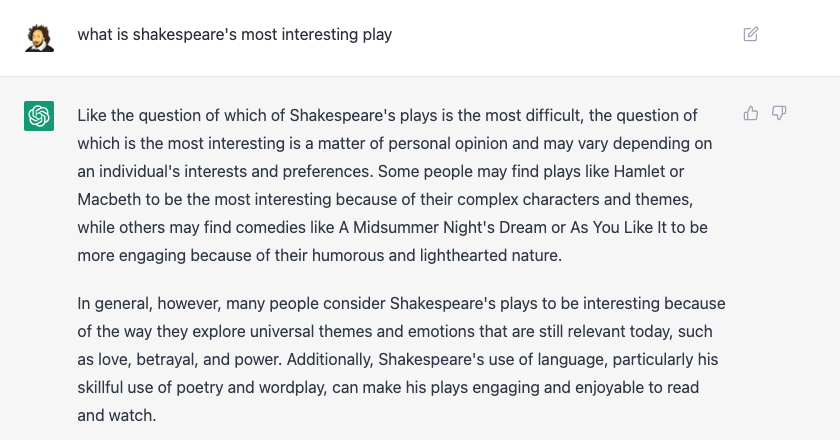Give the response a thumbs down
Screen dimensions: 840x440
click(778, 113)
